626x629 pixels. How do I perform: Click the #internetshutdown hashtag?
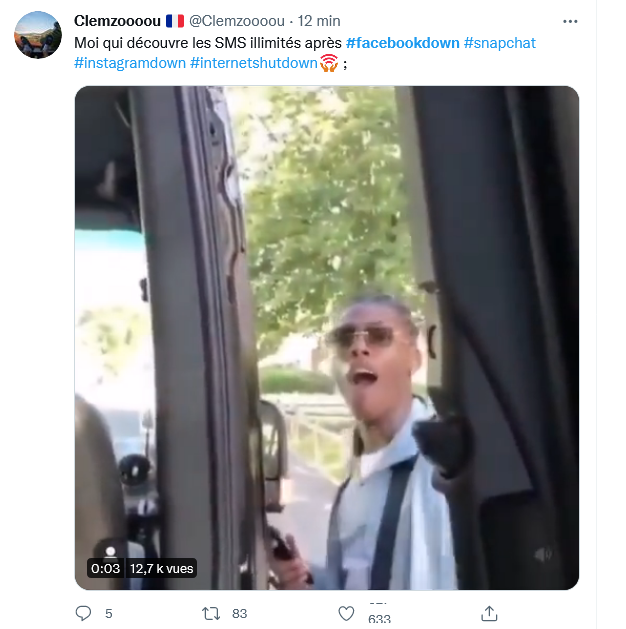pos(254,64)
